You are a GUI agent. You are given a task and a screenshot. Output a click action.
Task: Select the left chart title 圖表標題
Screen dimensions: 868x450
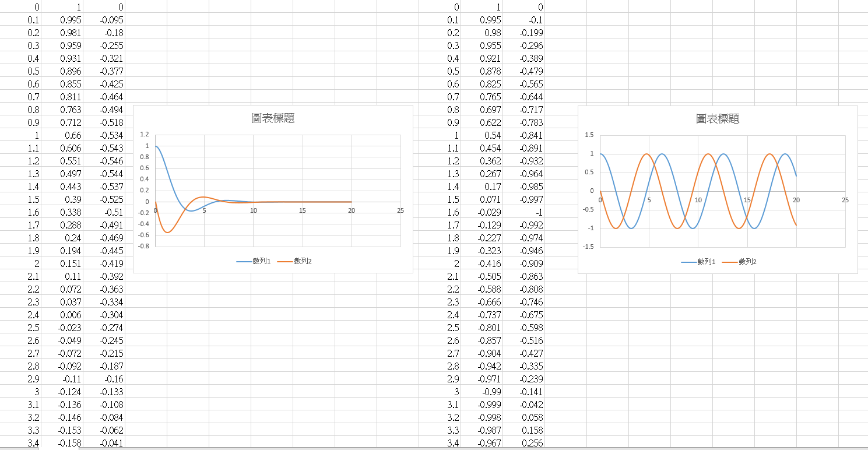pos(272,118)
